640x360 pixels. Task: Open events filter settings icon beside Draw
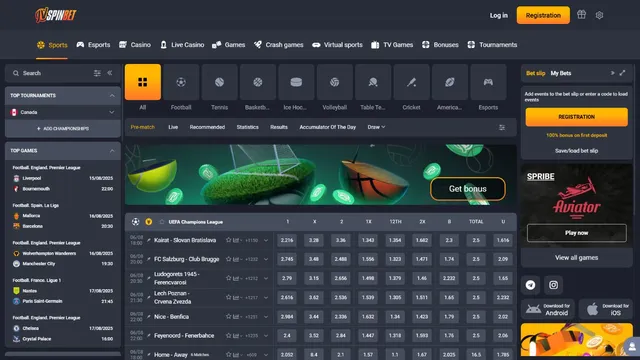point(502,127)
